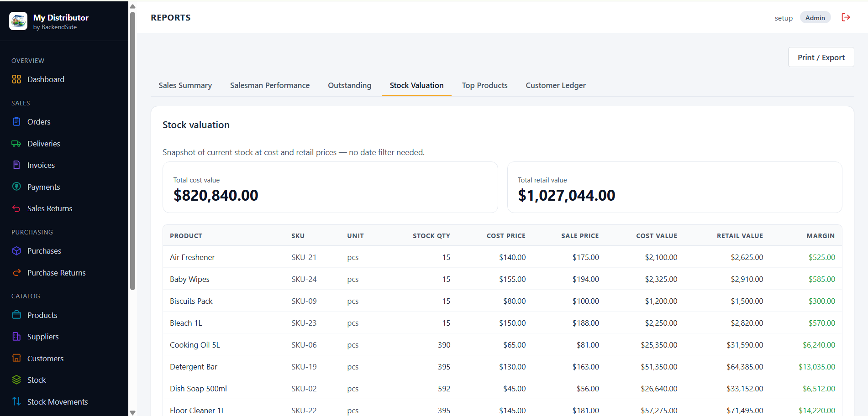Open the Products catalog link
Screen dimensions: 868x416
click(42, 315)
